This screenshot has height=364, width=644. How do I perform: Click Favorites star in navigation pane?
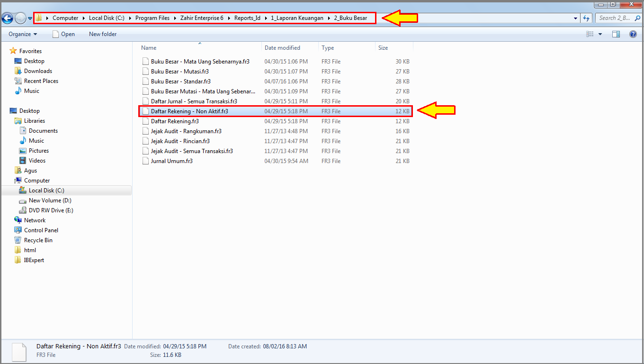13,51
